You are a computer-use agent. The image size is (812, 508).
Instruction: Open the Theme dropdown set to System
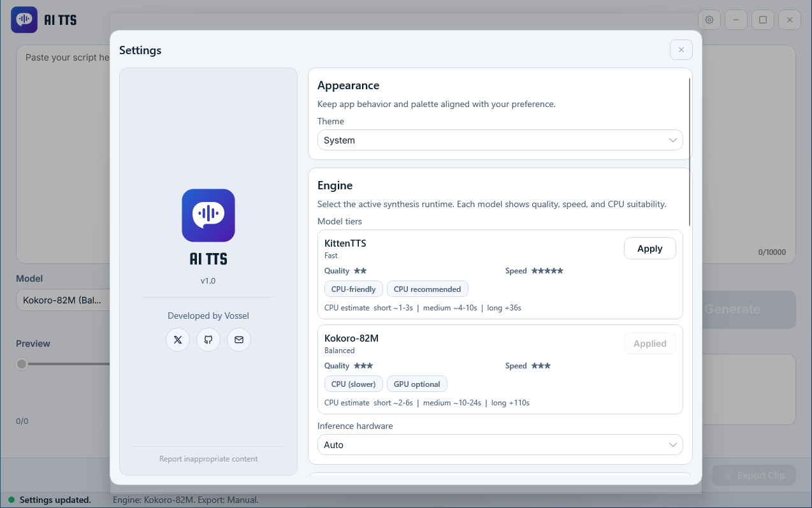[500, 140]
